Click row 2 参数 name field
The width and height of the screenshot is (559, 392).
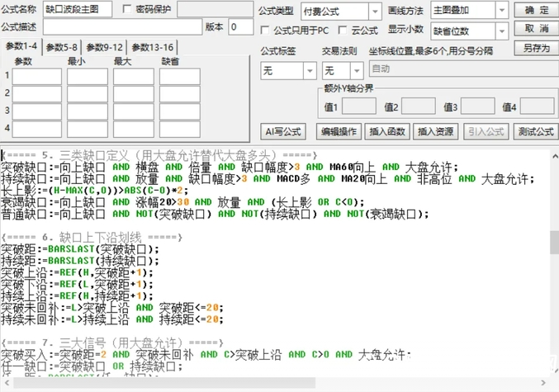37,94
